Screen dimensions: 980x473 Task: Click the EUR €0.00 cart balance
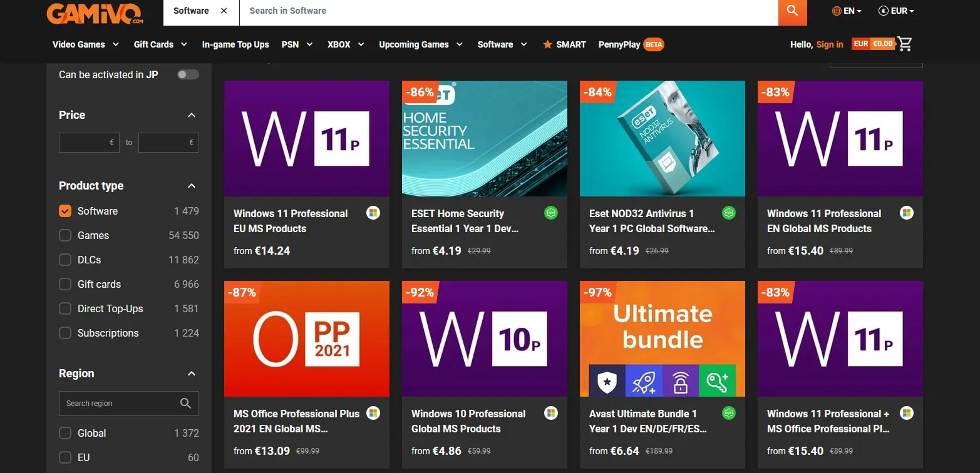click(x=873, y=44)
